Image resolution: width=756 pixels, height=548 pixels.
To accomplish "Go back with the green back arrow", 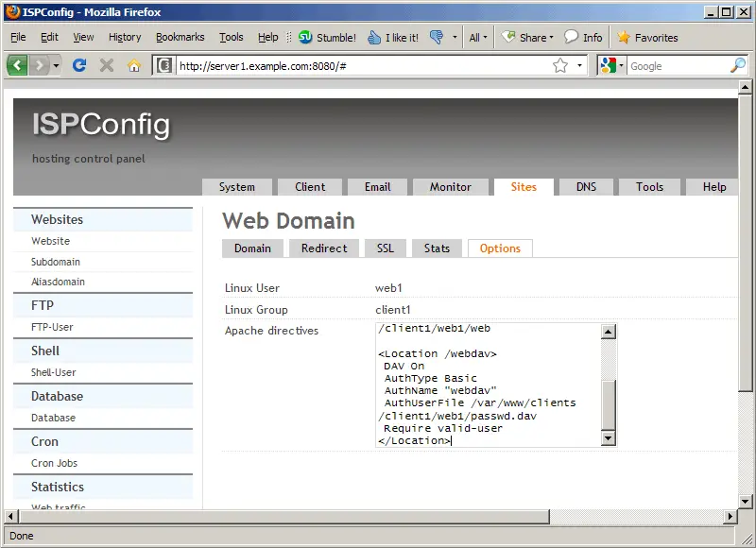I will click(18, 65).
